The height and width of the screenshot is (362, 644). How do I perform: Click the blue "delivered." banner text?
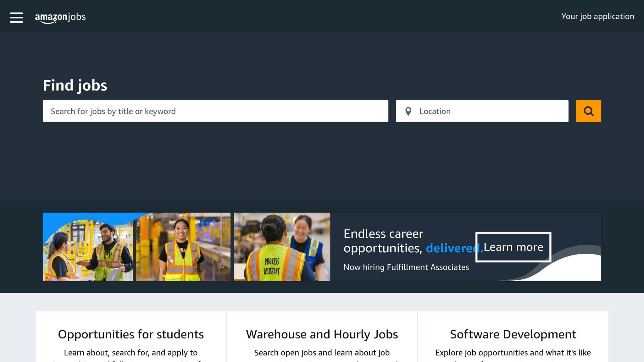tap(450, 248)
